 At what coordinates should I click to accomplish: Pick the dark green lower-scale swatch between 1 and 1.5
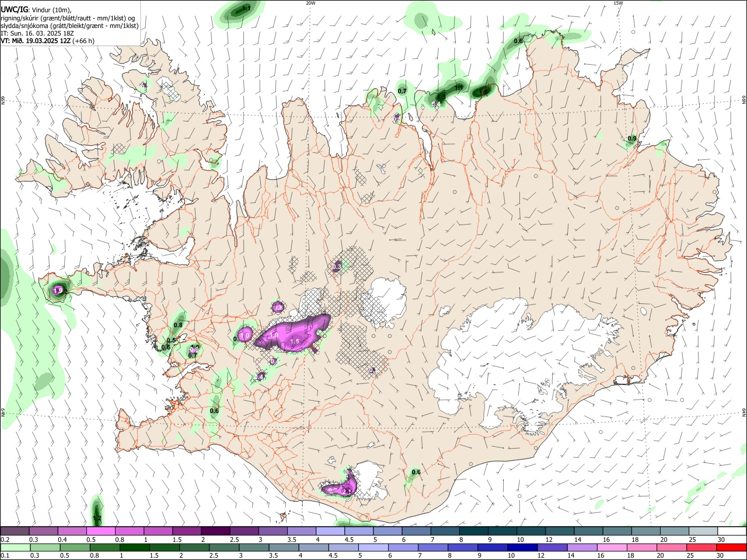click(x=135, y=547)
